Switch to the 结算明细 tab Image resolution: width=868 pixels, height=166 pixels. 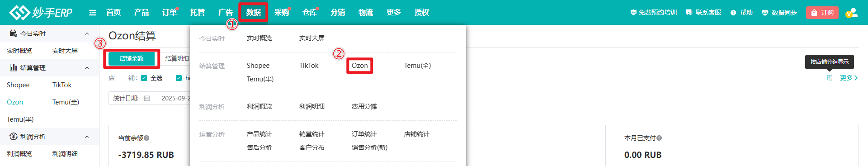(x=177, y=58)
